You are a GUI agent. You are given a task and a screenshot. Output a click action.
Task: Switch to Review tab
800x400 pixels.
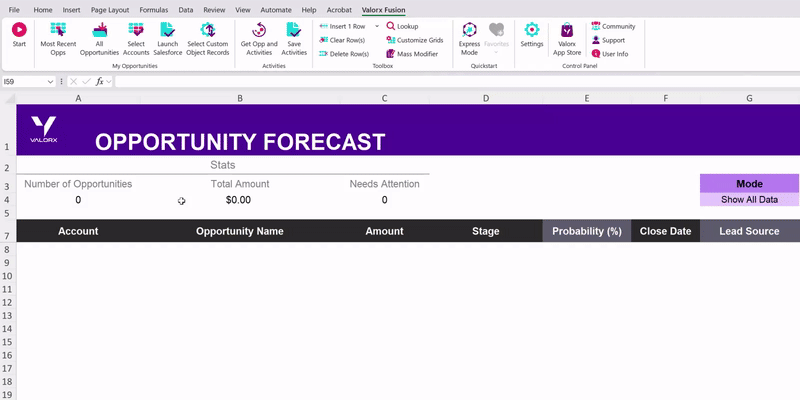[x=214, y=10]
